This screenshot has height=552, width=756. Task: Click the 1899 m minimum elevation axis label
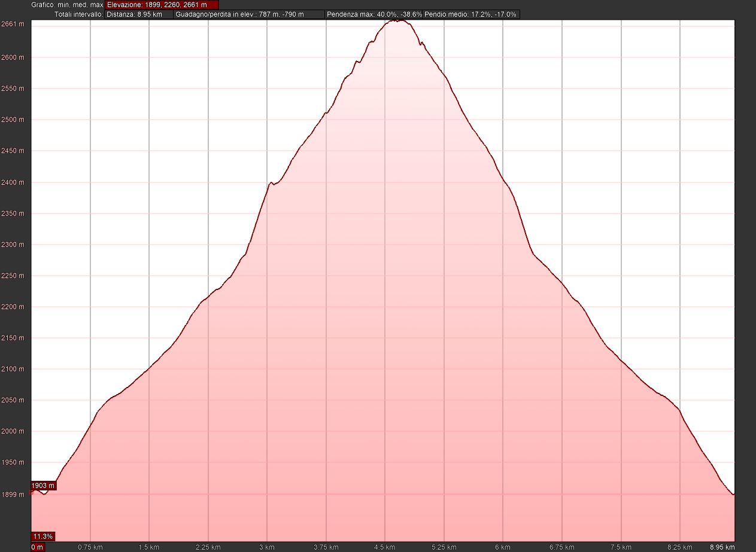pos(13,495)
